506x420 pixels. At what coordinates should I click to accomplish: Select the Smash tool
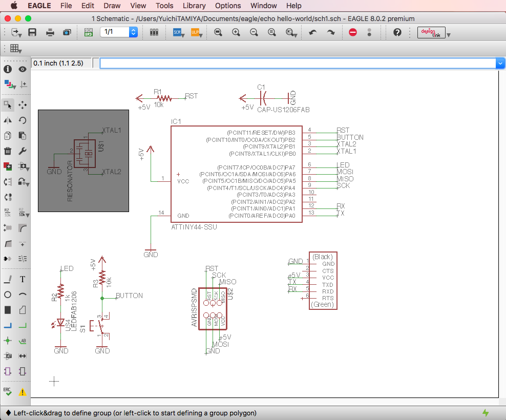pyautogui.click(x=8, y=228)
